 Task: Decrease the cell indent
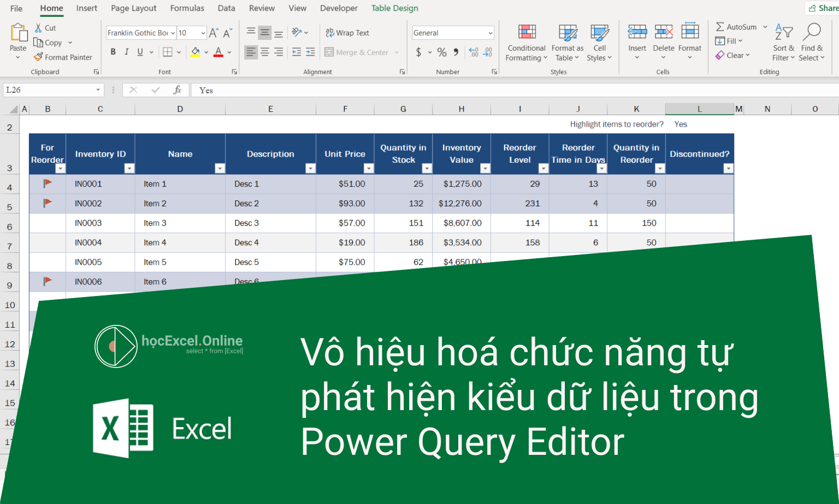pyautogui.click(x=297, y=52)
